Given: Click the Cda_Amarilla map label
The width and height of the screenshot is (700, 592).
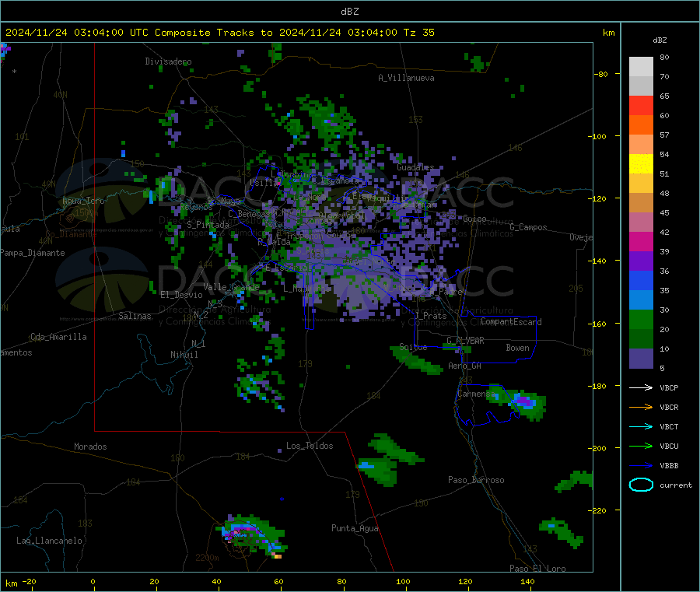Looking at the screenshot, I should pos(58,337).
